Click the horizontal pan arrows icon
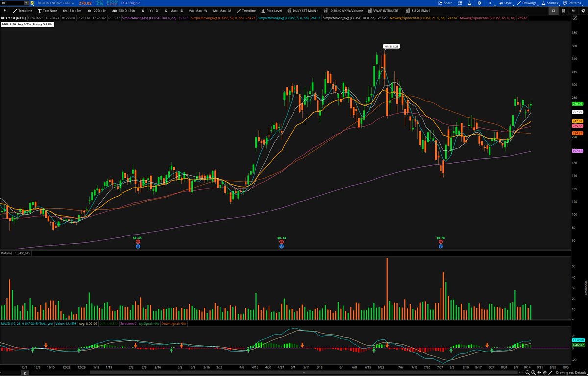The height and width of the screenshot is (376, 588). coord(539,373)
